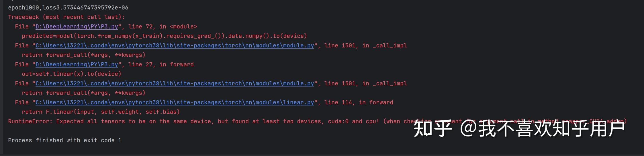
Task: Open the P3.py link for line 27 forward
Action: pos(77,65)
